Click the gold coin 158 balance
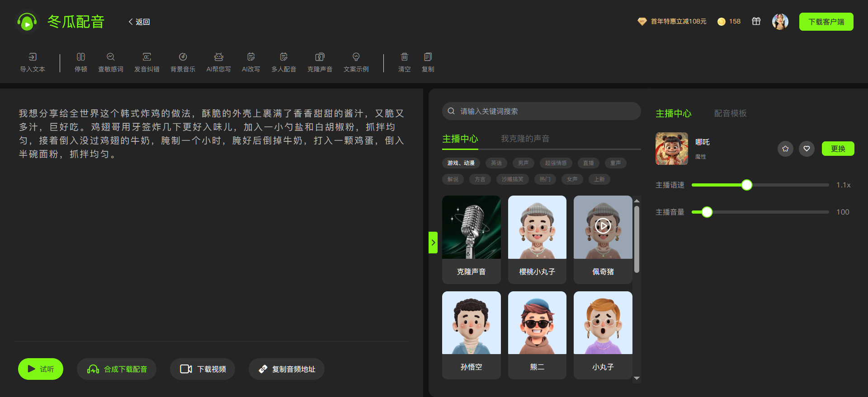 [729, 21]
